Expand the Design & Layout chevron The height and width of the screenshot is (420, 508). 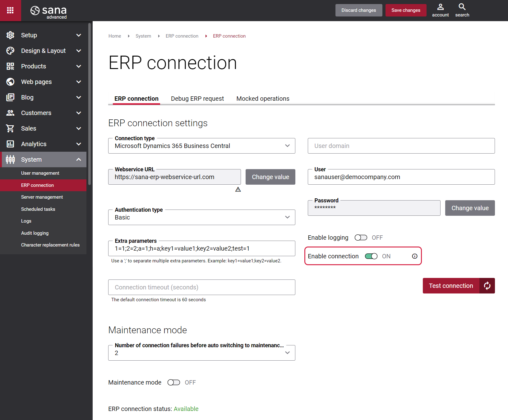79,51
